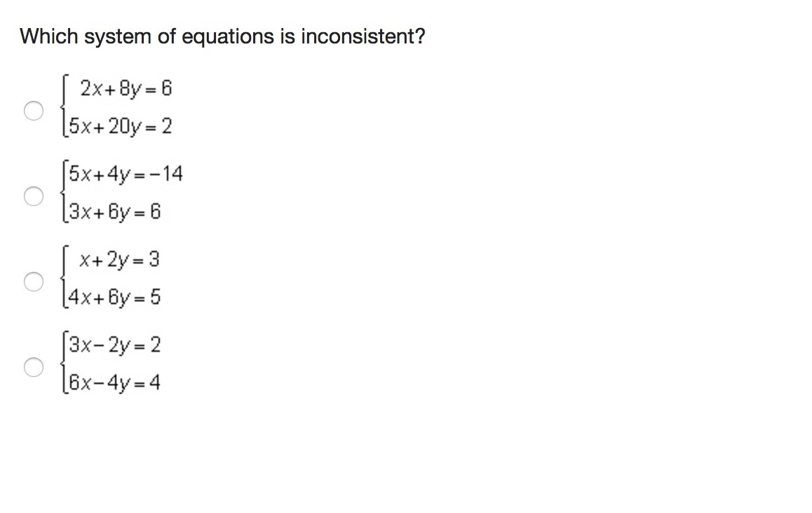
Task: Click the equation 3x-2y=2
Action: [x=114, y=346]
